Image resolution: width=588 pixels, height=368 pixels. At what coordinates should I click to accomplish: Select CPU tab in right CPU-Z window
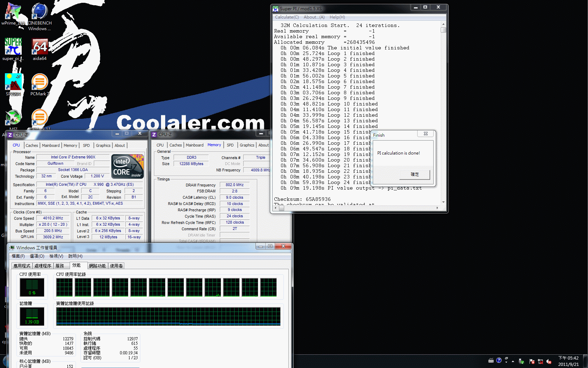160,145
